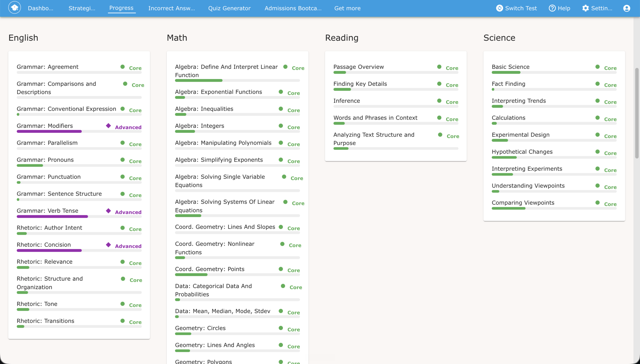Open the Dashboard tab
This screenshot has width=640, height=364.
pos(40,8)
